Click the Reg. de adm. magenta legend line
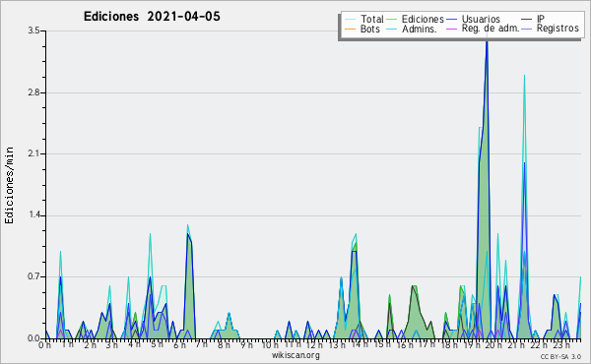The height and width of the screenshot is (364, 591). tap(451, 29)
